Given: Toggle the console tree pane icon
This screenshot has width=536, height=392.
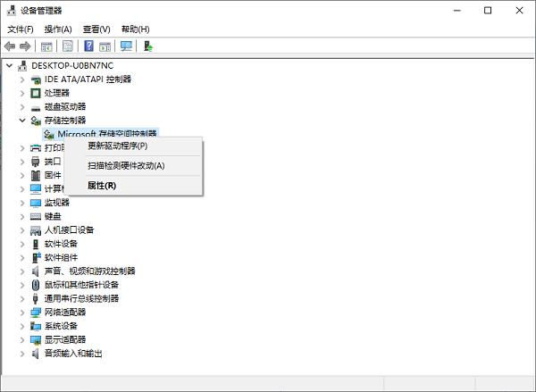Looking at the screenshot, I should [x=46, y=46].
